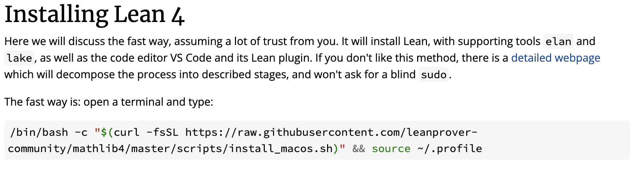Image resolution: width=644 pixels, height=170 pixels.
Task: Click the words "Lean plugin" in paragraph
Action: [x=282, y=58]
